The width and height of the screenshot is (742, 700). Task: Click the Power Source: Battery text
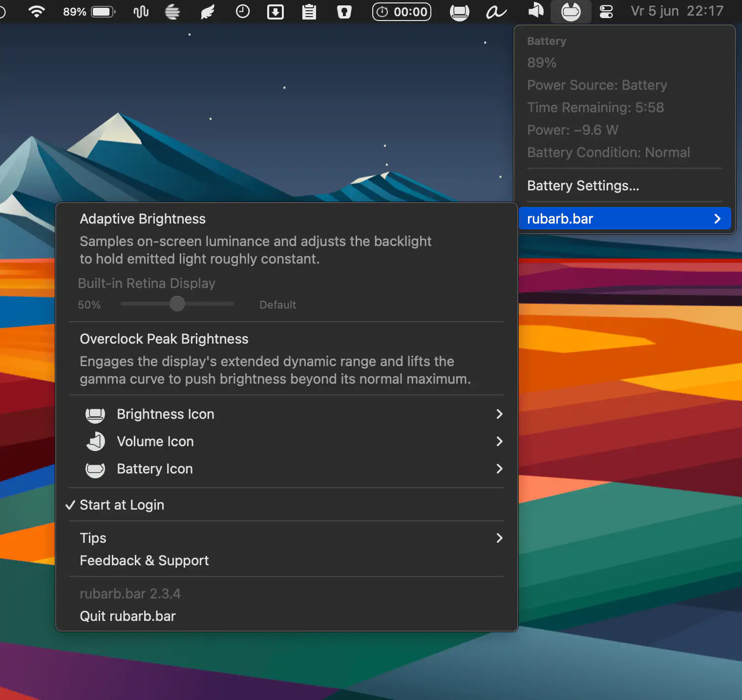coord(597,85)
